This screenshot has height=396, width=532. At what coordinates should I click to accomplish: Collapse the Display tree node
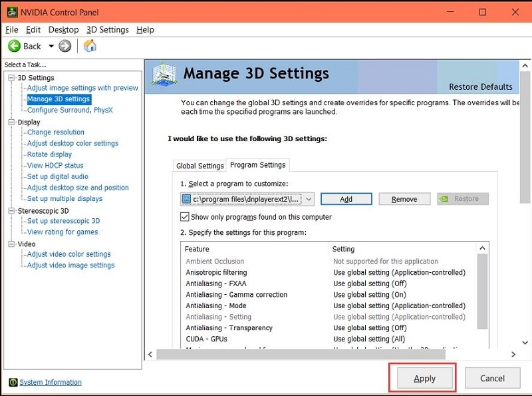tap(11, 122)
